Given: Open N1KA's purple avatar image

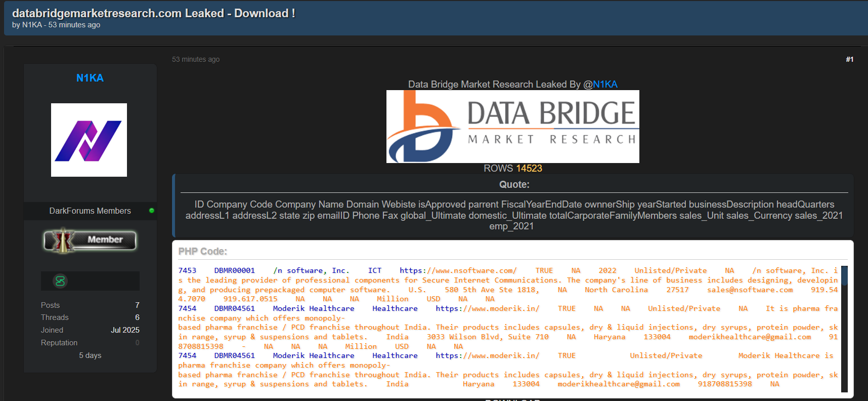Looking at the screenshot, I should (x=89, y=140).
